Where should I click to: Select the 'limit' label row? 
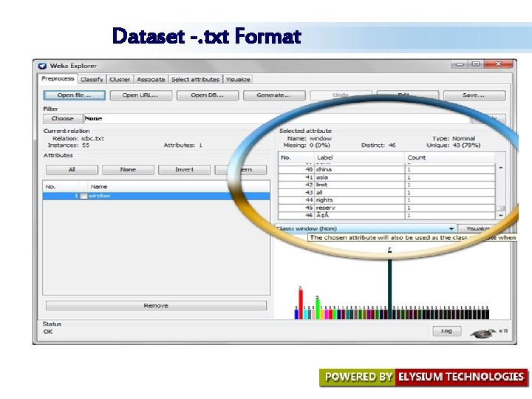pyautogui.click(x=386, y=185)
